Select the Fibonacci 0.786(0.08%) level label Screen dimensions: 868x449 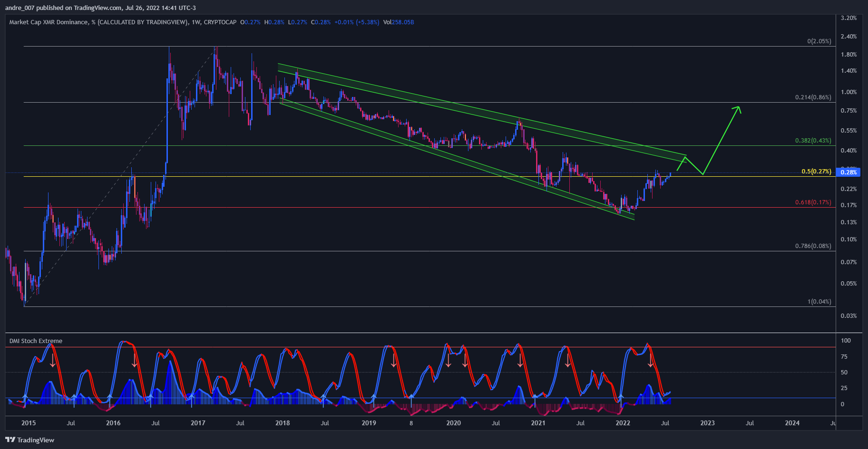click(x=813, y=246)
